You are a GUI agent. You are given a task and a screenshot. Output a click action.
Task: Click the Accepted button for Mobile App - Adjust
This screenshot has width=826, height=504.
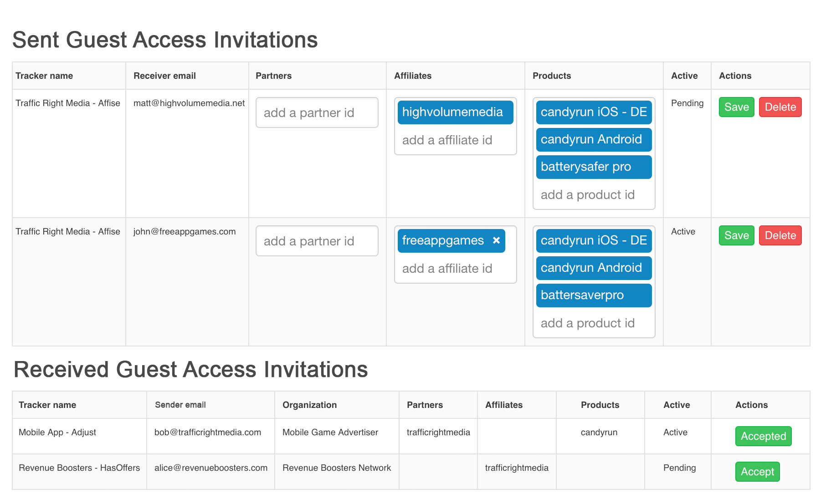[763, 436]
